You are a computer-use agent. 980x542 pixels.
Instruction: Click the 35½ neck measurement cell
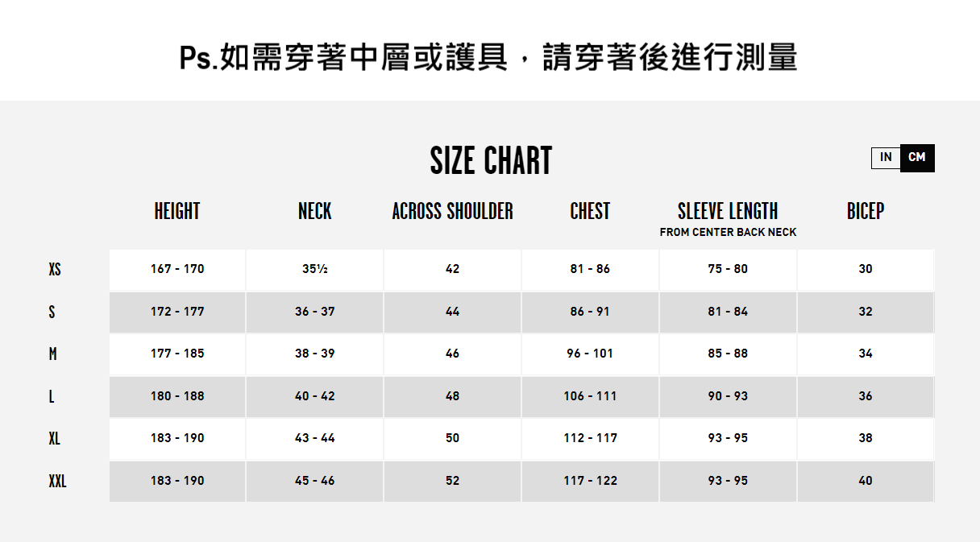[x=315, y=269]
